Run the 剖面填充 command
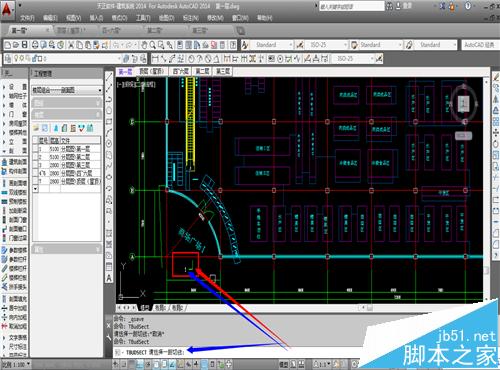This screenshot has width=500, height=370. (x=15, y=299)
